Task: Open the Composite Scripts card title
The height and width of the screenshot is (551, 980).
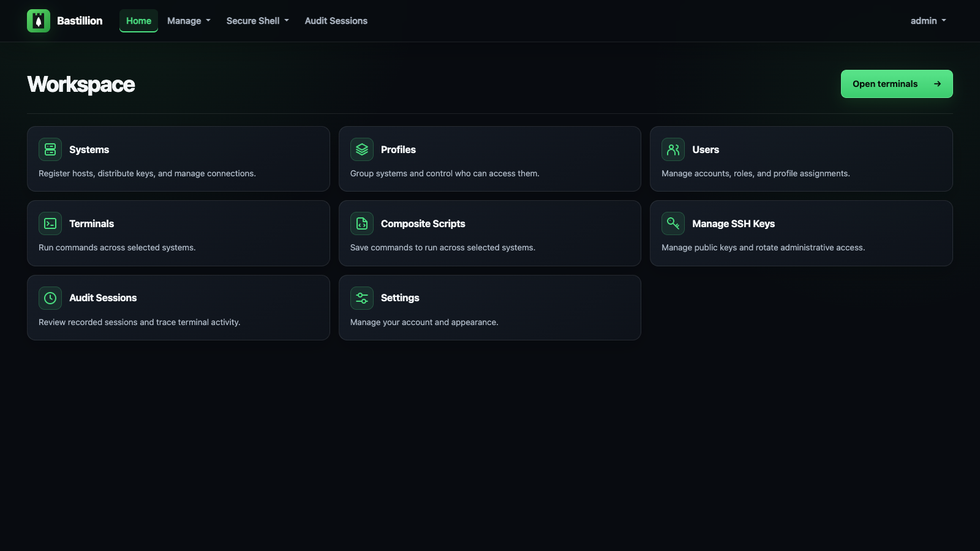Action: coord(423,223)
